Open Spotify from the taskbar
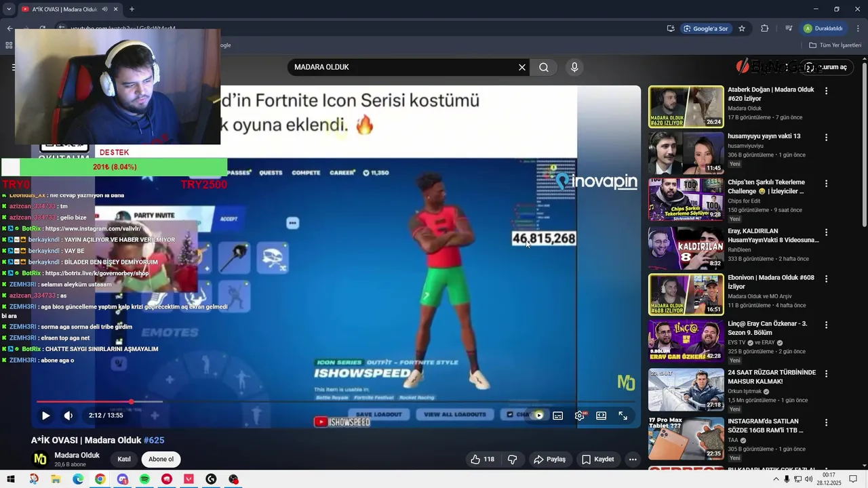868x488 pixels. (144, 479)
